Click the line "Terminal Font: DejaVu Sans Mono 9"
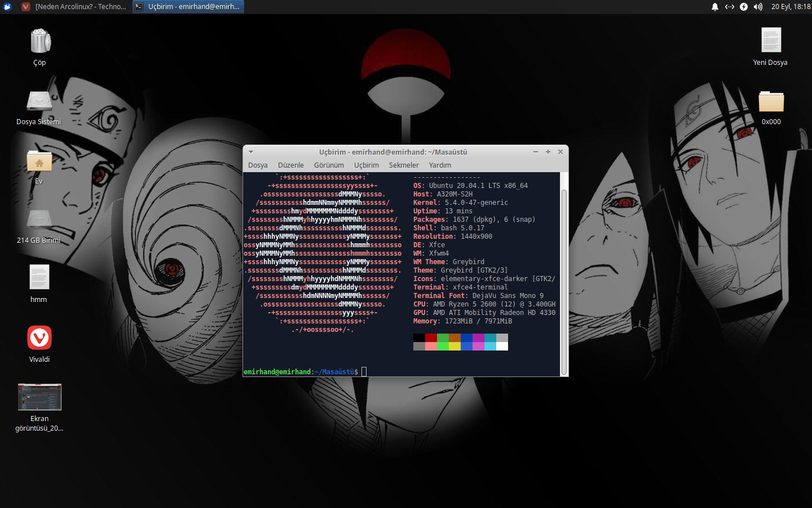This screenshot has width=812, height=508. [x=478, y=296]
